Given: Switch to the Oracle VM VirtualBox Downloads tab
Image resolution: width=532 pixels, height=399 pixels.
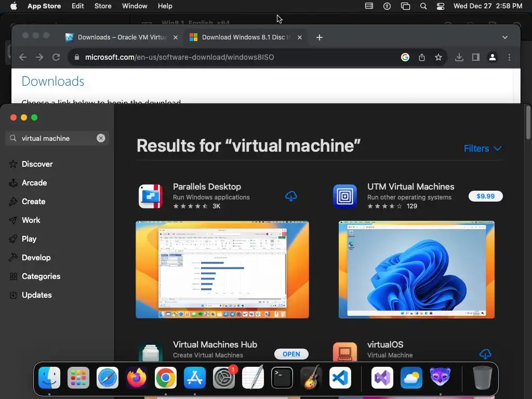Looking at the screenshot, I should point(122,37).
